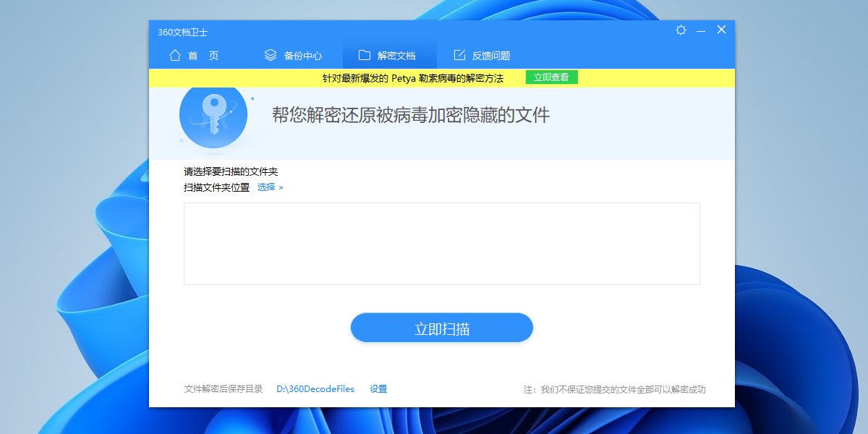Open the 反馈问题 tab

tap(482, 56)
